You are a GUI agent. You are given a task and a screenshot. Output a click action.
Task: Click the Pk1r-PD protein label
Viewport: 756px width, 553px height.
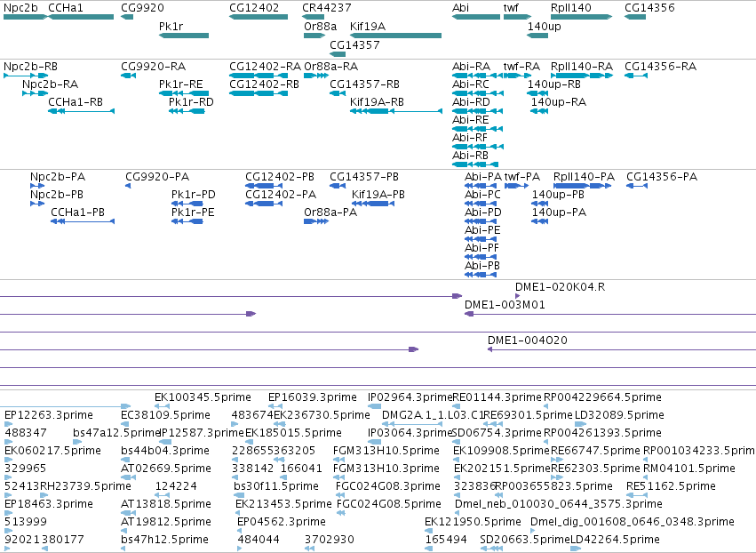(x=194, y=195)
